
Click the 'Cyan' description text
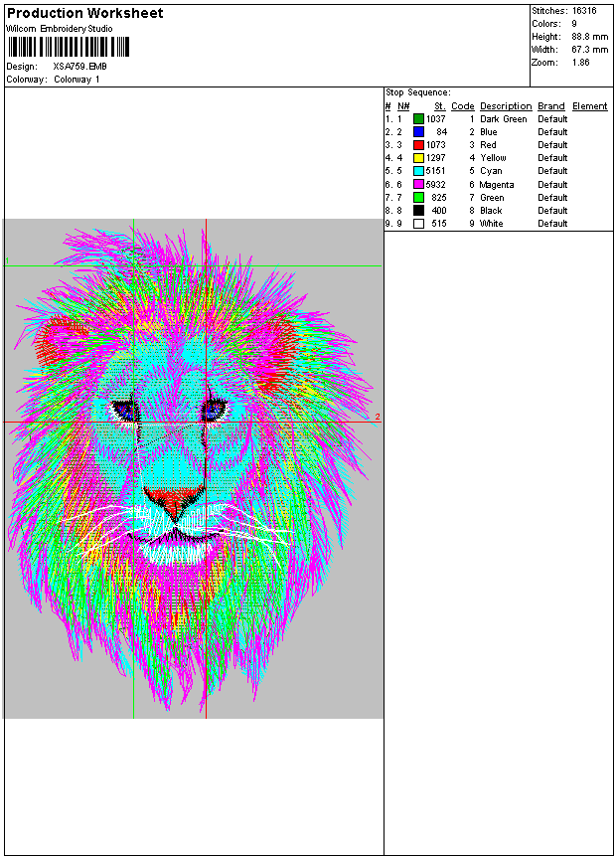click(491, 171)
